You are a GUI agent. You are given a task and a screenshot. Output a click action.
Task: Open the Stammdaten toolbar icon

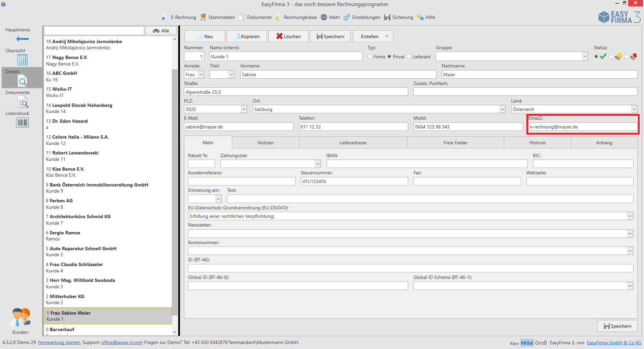tap(203, 17)
